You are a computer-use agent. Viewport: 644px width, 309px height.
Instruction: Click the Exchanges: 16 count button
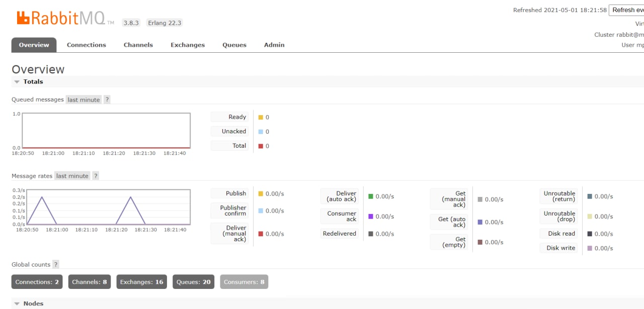[141, 282]
